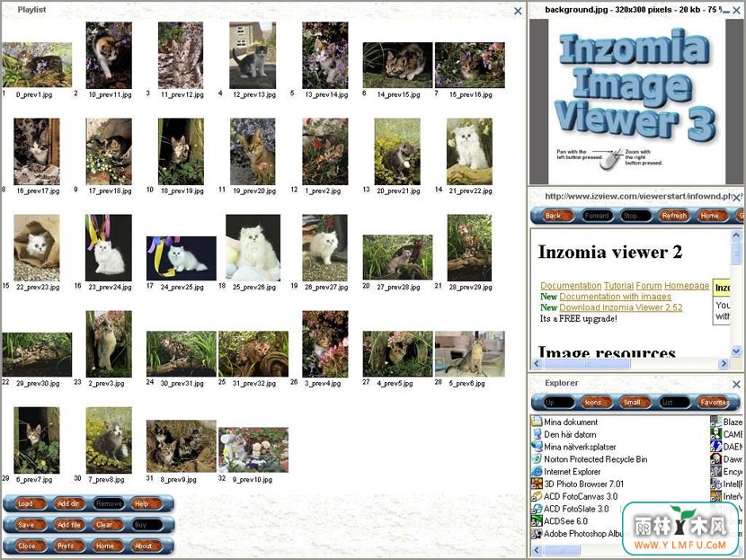Screen dimensions: 746x560
Task: Select ACDSee 6.0 shortcut
Action: coord(559,520)
